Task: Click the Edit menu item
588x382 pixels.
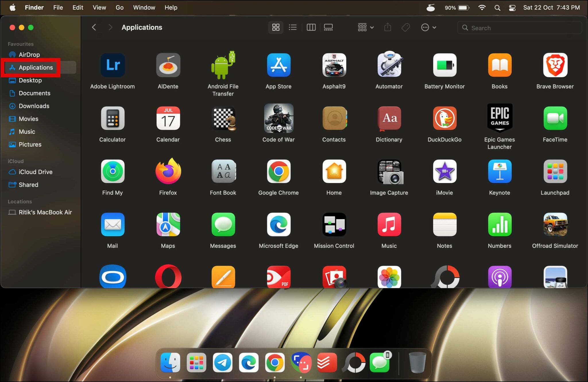Action: (x=78, y=7)
